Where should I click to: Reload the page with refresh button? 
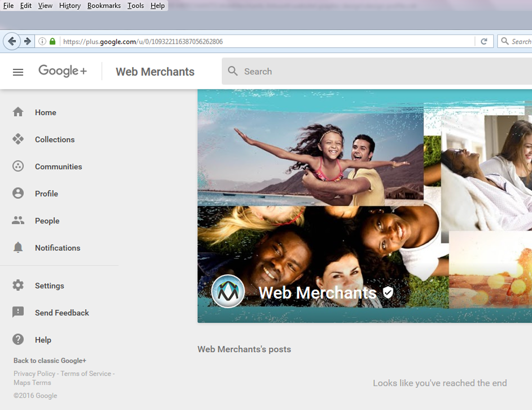(483, 41)
